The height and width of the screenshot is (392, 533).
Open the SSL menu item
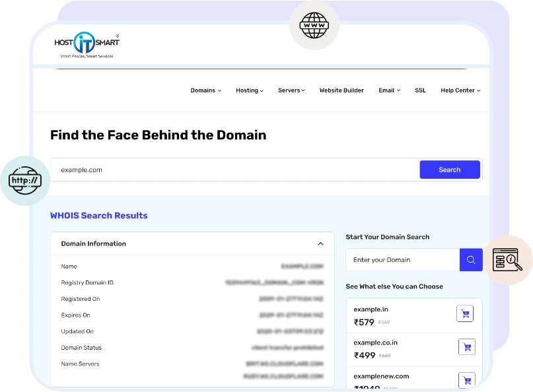(420, 90)
